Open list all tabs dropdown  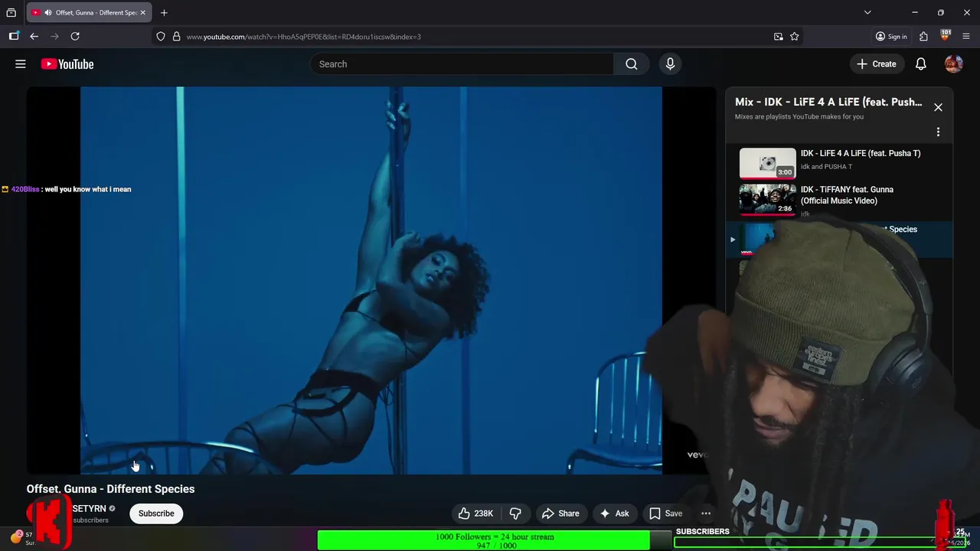(x=867, y=12)
